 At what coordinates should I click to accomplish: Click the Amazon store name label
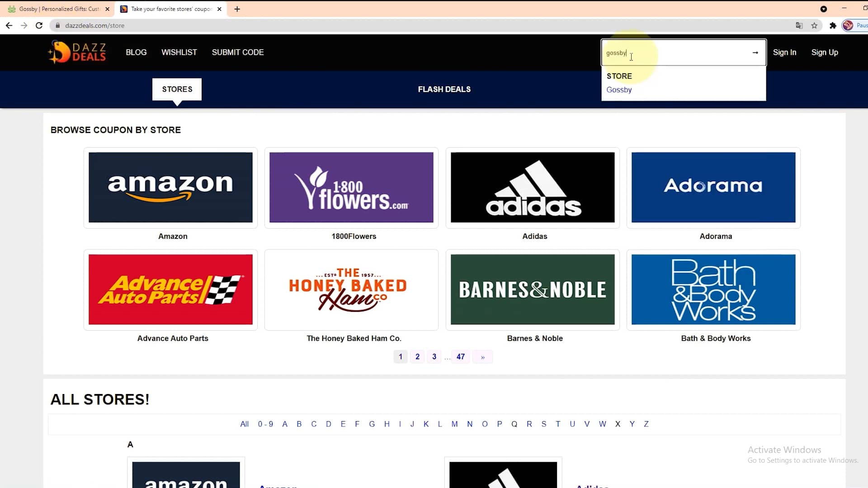[x=173, y=236]
